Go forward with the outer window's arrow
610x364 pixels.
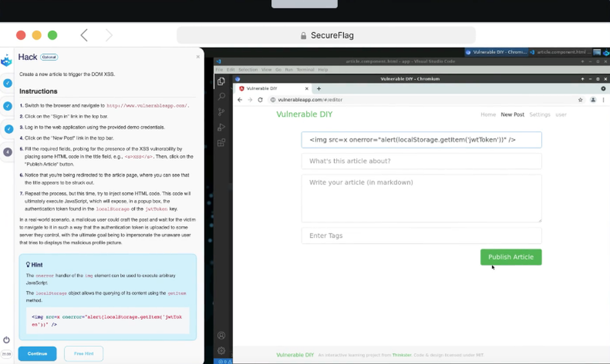point(109,35)
